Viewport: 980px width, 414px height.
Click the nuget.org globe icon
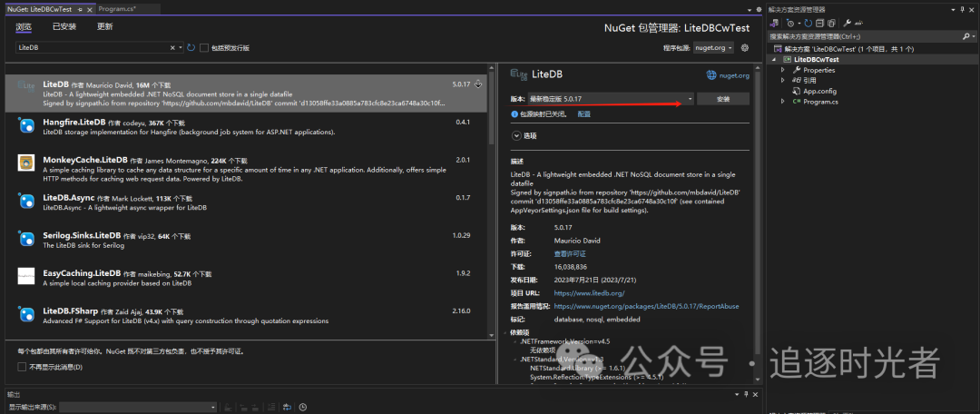point(711,75)
